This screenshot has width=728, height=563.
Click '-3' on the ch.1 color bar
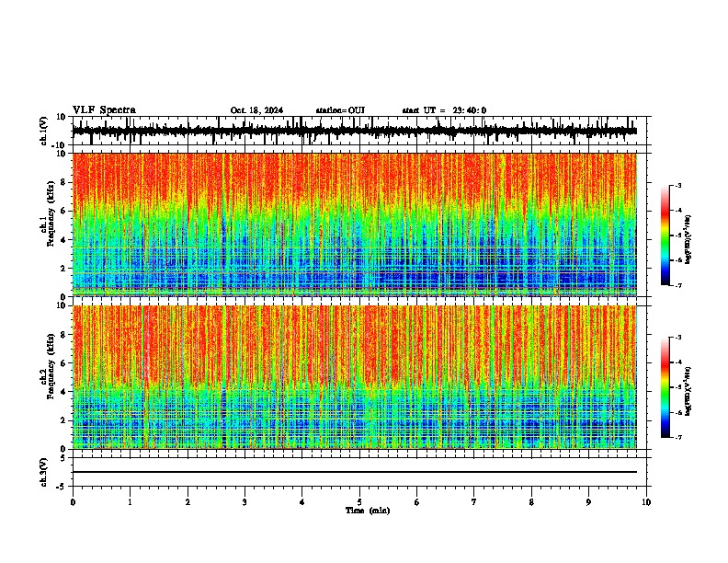(x=677, y=186)
